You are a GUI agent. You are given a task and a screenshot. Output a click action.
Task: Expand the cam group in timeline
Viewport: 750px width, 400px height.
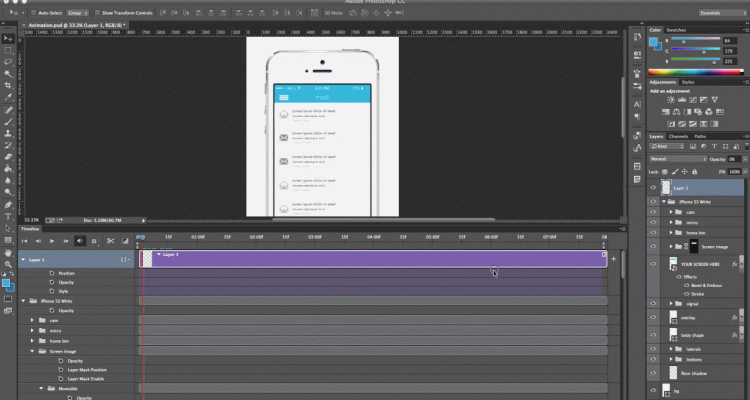33,320
